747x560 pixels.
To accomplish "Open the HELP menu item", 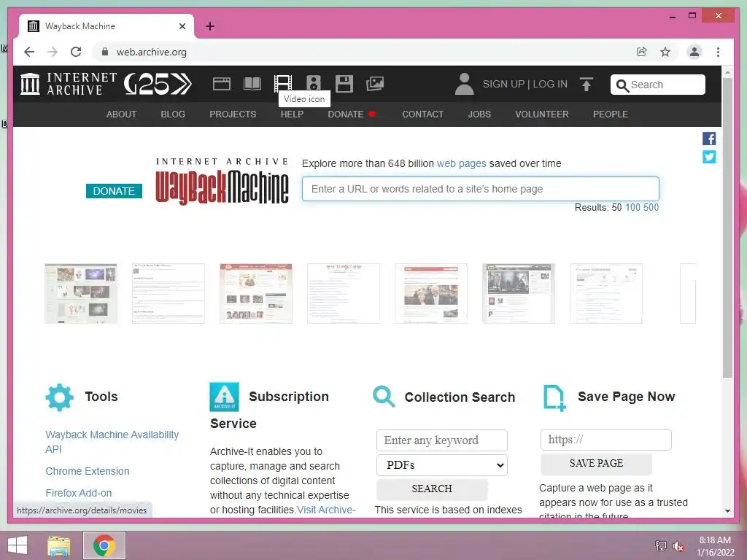I will [x=292, y=114].
